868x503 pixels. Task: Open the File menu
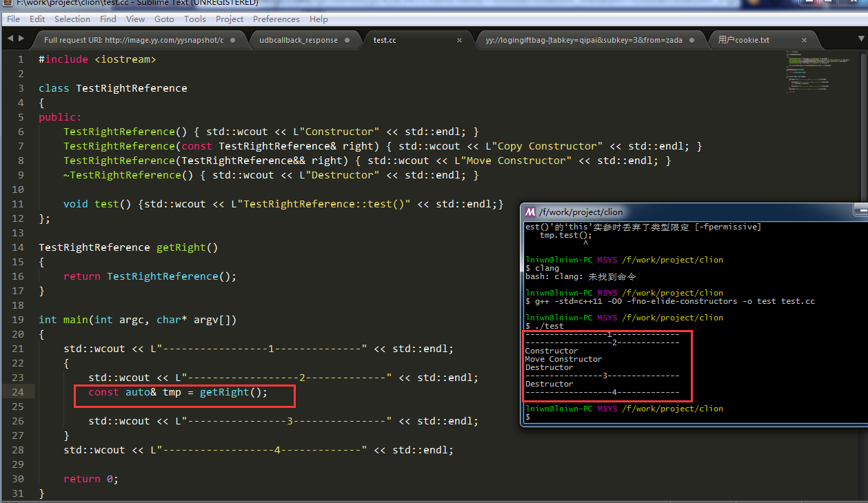pyautogui.click(x=13, y=19)
